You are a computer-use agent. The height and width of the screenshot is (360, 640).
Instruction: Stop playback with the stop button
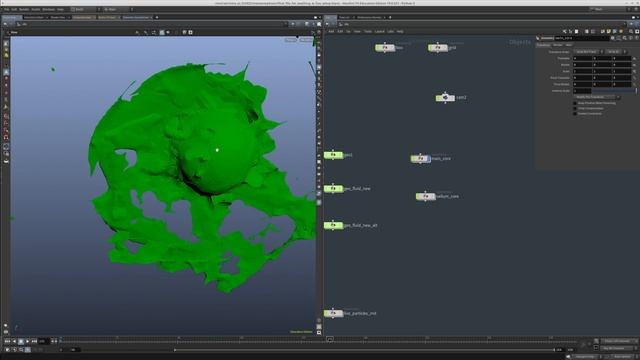point(21,341)
